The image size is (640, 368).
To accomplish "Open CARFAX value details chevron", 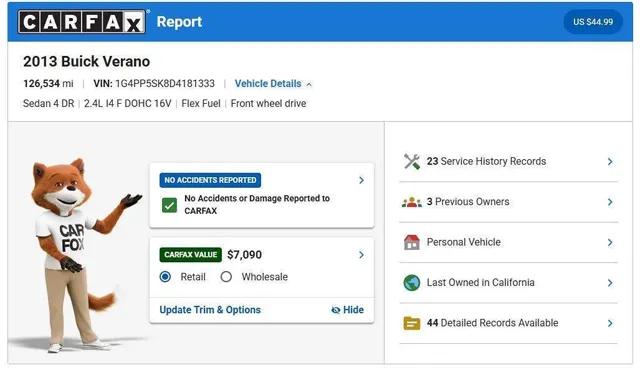I will (361, 255).
